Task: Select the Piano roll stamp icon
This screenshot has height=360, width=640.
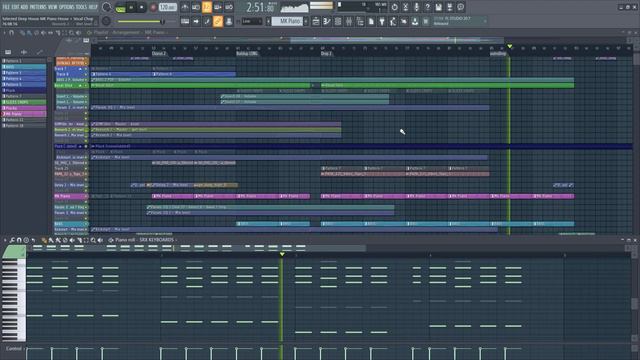Action: pos(26,240)
